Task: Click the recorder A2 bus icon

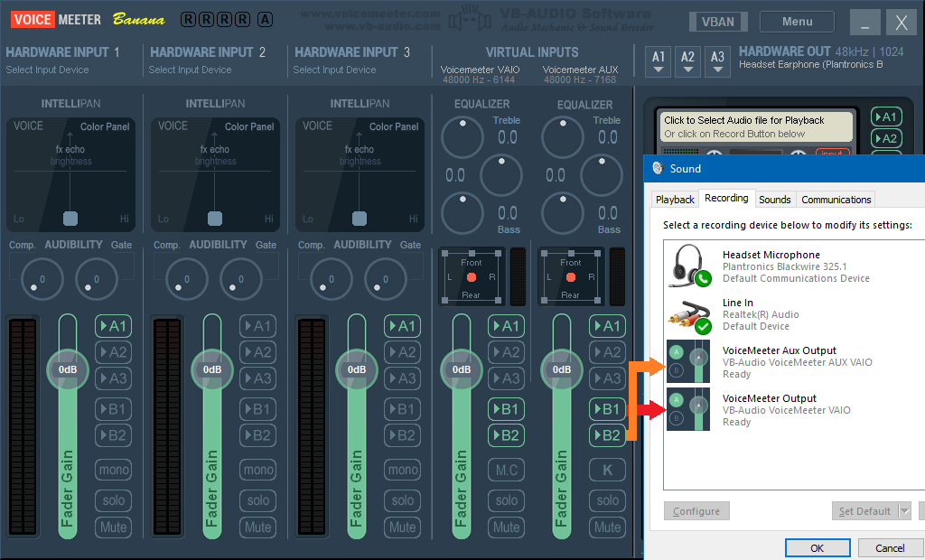Action: click(886, 139)
